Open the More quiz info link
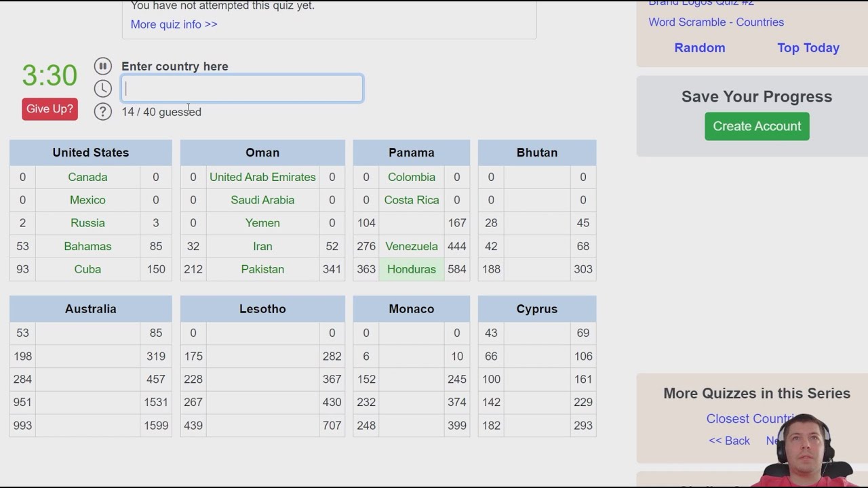 pyautogui.click(x=174, y=24)
